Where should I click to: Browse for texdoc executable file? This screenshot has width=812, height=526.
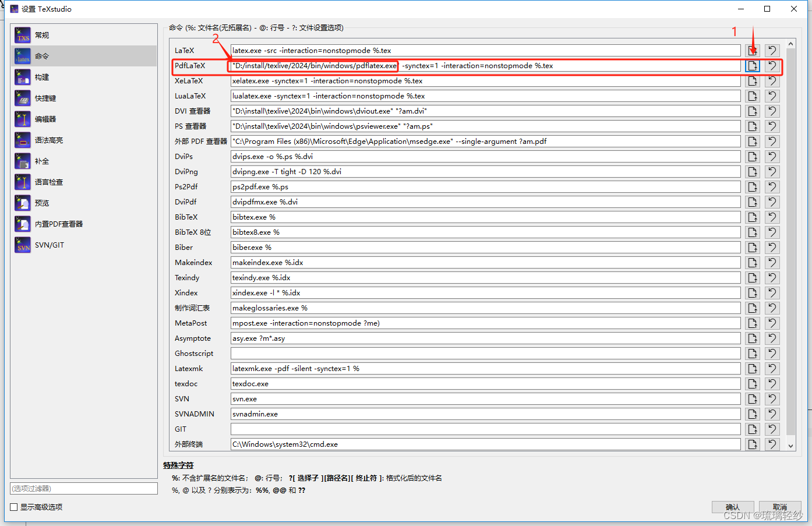[753, 384]
